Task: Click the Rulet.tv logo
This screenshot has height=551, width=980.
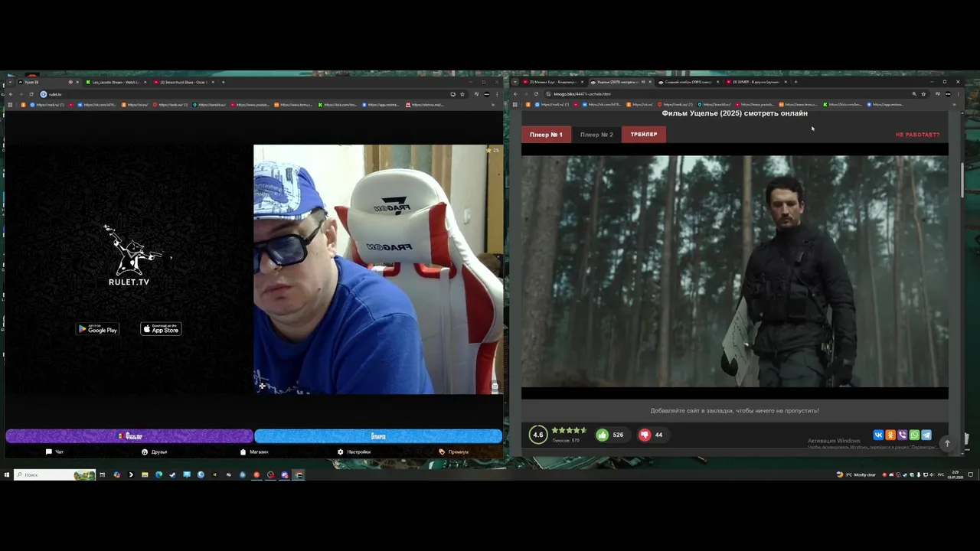Action: [129, 256]
